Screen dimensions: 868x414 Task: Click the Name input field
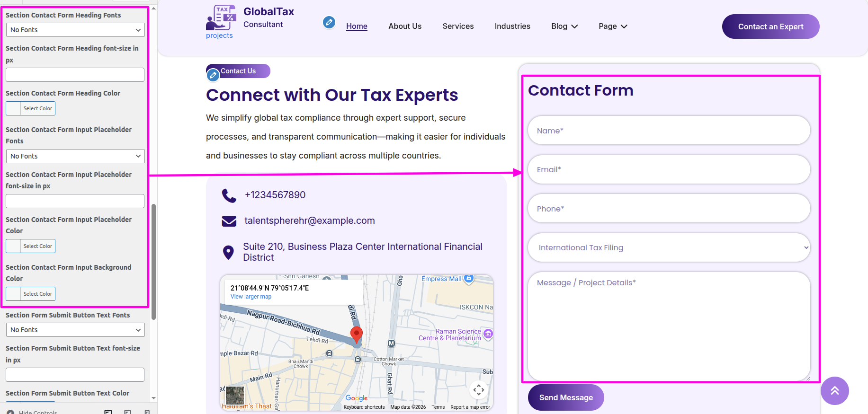[x=669, y=131]
